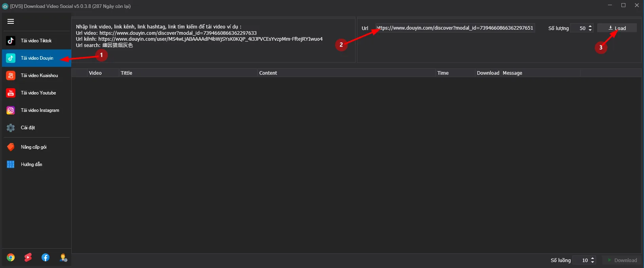This screenshot has height=268, width=644.
Task: Click the Download button at bottom right
Action: [x=622, y=260]
